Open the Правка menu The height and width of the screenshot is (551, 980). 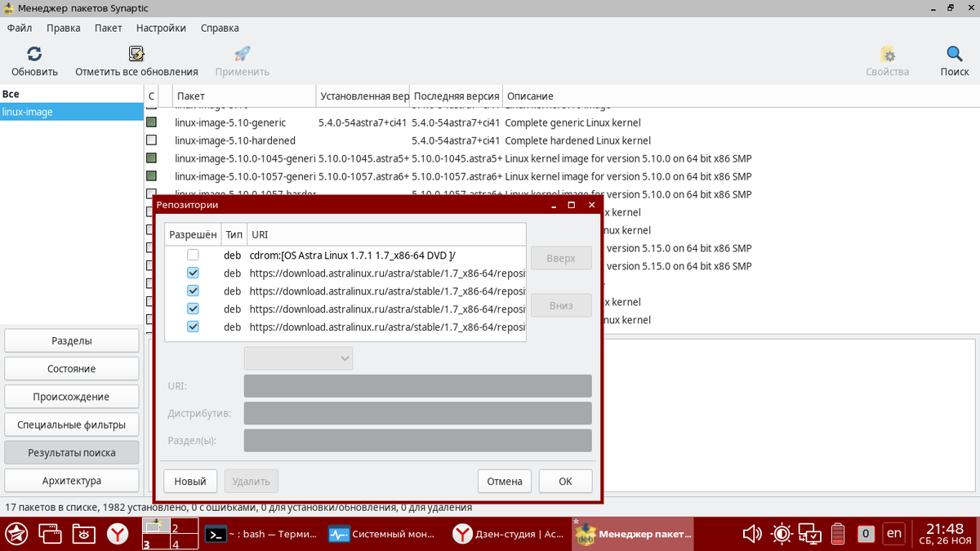64,28
